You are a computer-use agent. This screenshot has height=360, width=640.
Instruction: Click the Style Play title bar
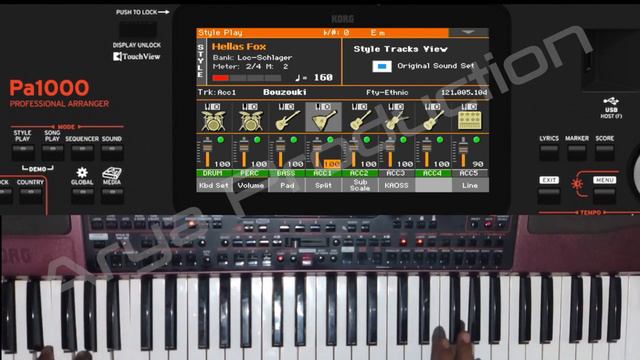pos(322,32)
